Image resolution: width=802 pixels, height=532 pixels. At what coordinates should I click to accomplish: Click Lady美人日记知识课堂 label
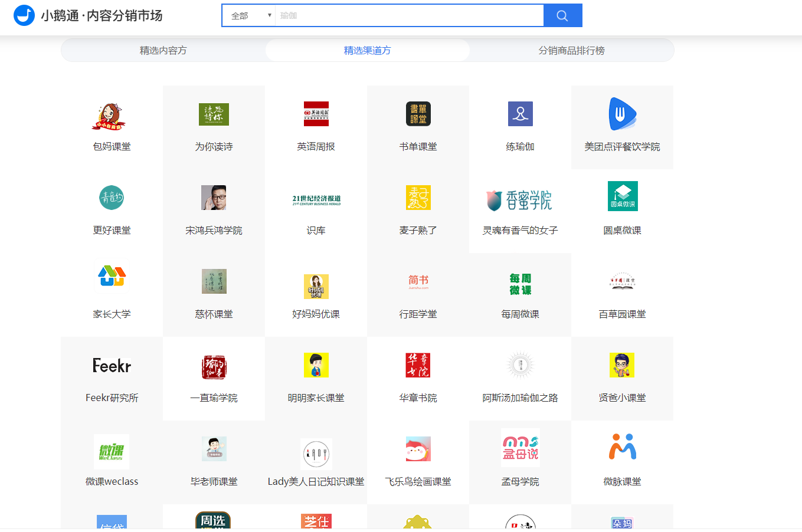coord(316,482)
